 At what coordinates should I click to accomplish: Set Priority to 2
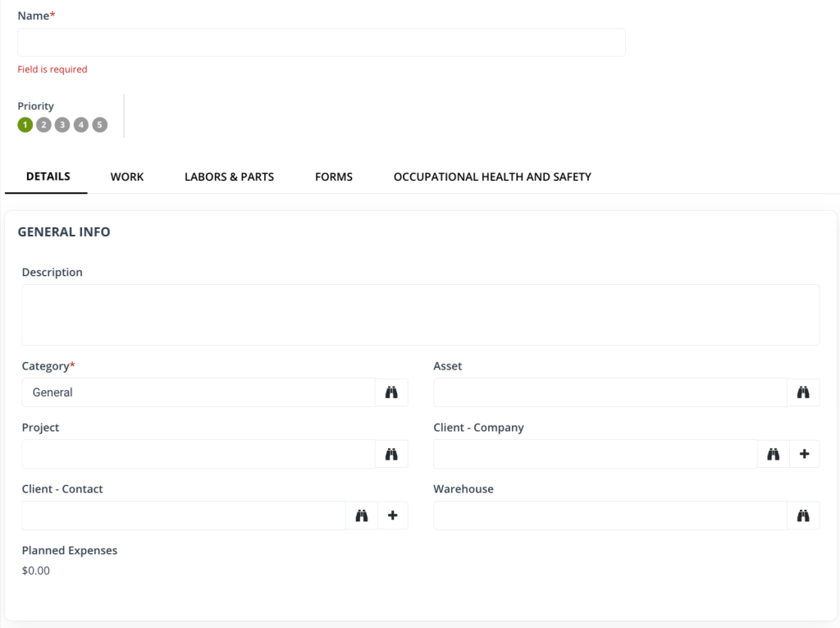(43, 125)
